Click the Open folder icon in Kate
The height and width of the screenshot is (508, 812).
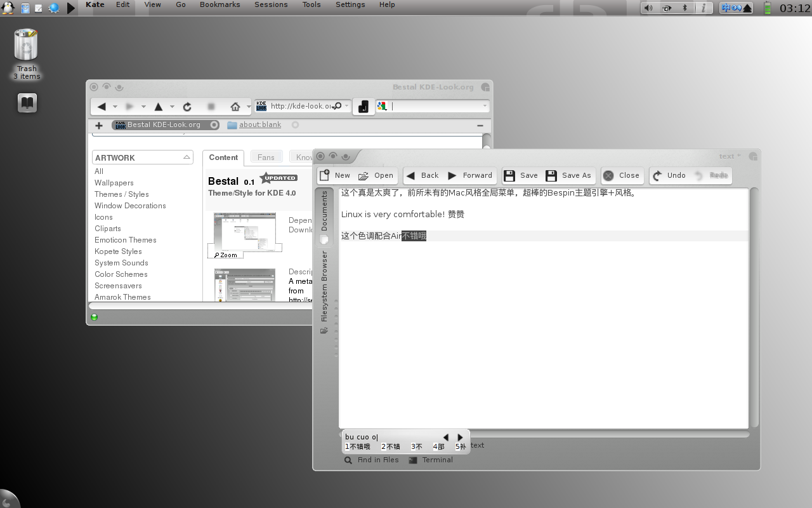coord(363,176)
